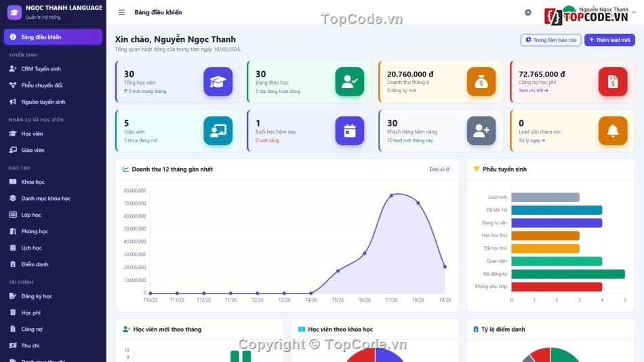Screen dimensions: 644x362
Task: Select Giáo viên in the sidebar
Action: [x=53, y=150]
